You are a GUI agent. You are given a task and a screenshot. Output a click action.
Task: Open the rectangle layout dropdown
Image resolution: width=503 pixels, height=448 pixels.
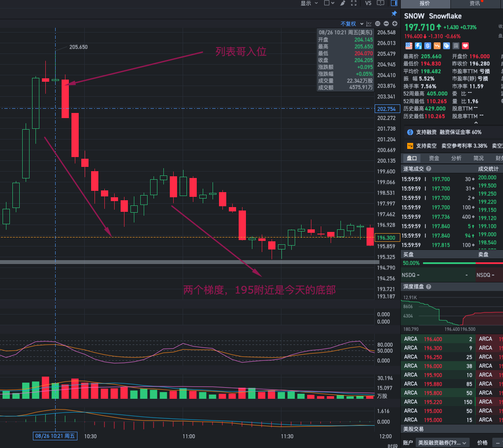[329, 3]
